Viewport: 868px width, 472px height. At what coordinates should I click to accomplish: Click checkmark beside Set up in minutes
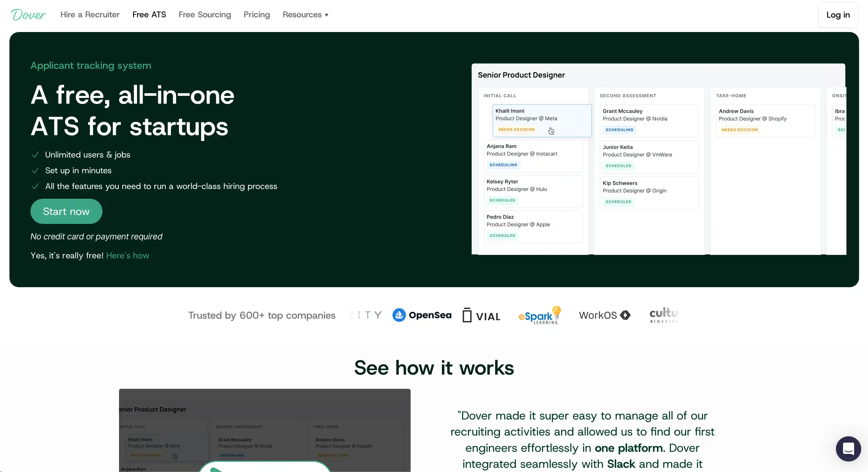click(x=35, y=171)
